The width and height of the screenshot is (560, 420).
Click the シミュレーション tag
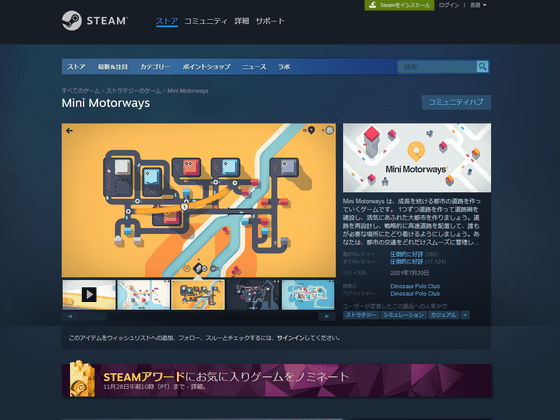click(404, 315)
